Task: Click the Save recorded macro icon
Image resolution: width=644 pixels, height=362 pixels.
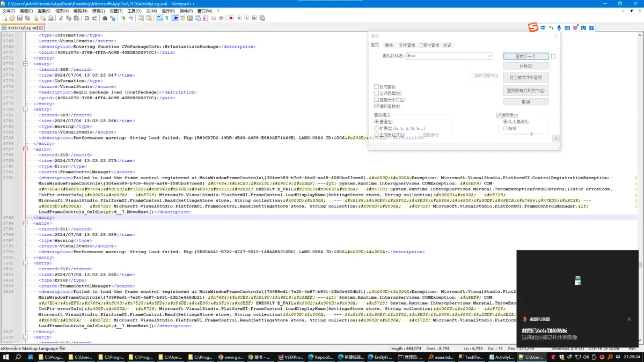Action: tap(262, 18)
